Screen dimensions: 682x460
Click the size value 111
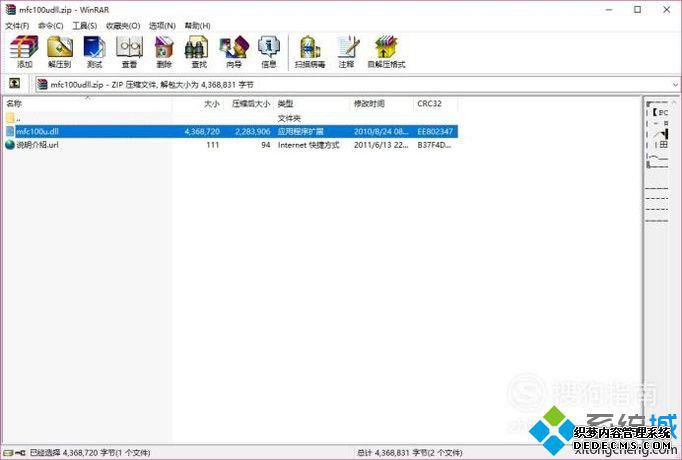213,145
